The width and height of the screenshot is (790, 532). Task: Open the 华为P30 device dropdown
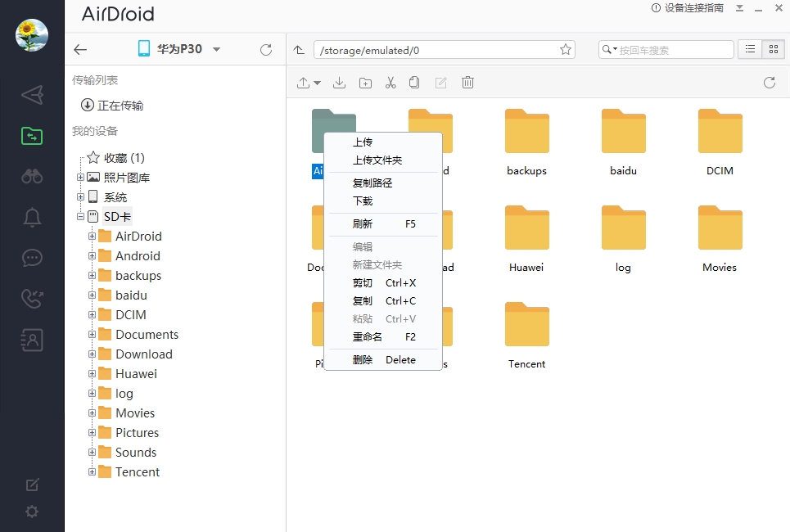coord(217,49)
